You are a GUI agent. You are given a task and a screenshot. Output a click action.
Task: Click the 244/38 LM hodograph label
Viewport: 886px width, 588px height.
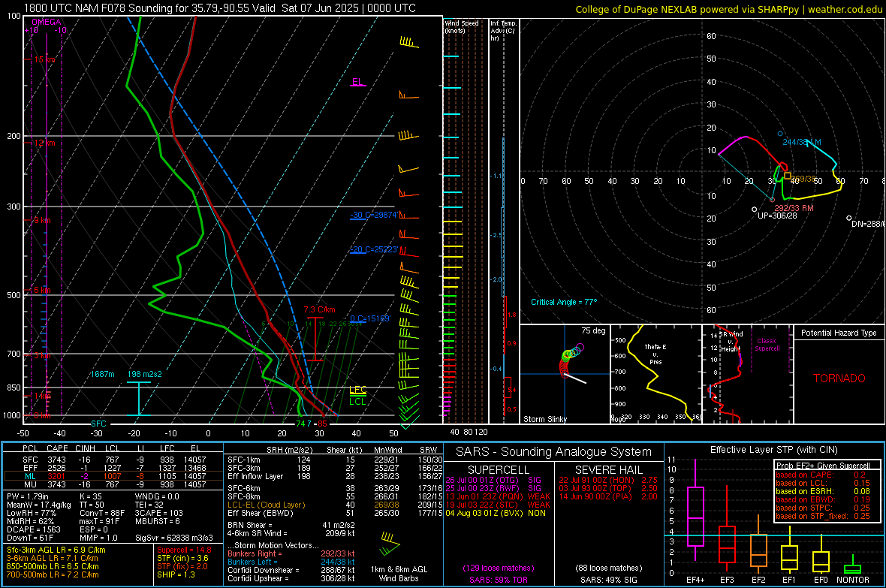point(802,142)
